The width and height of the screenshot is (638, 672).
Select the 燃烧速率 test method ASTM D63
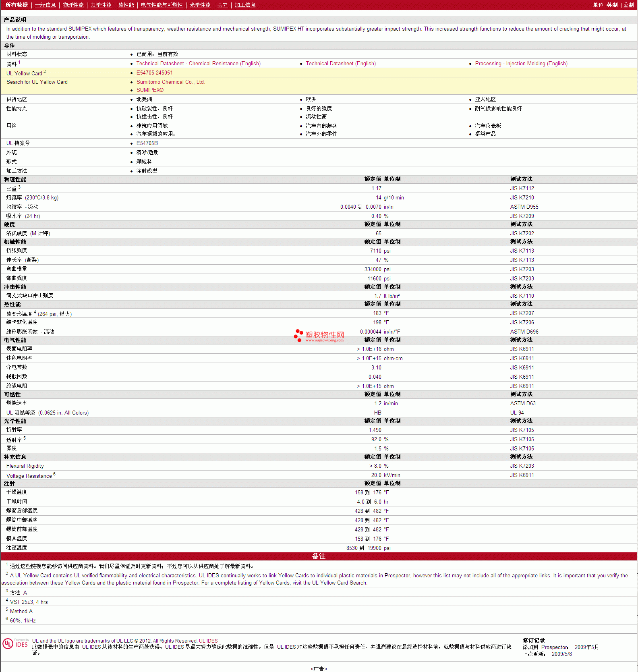[x=523, y=404]
